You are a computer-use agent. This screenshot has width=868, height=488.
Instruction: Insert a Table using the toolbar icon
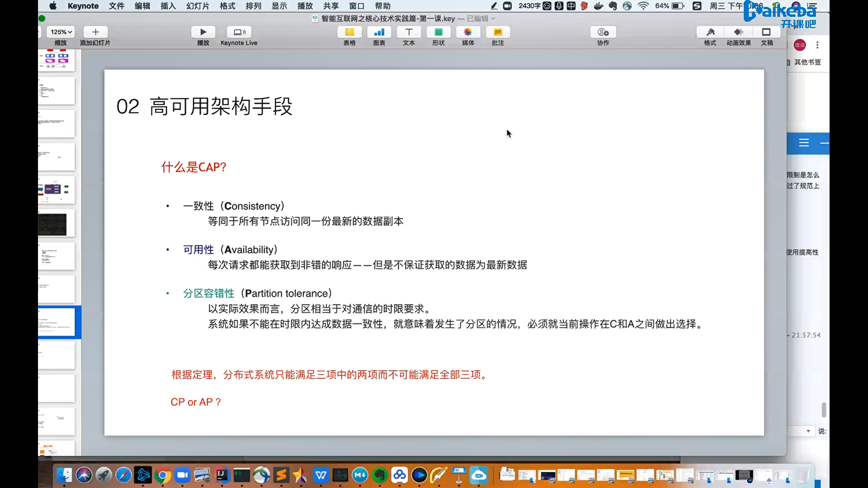[349, 32]
